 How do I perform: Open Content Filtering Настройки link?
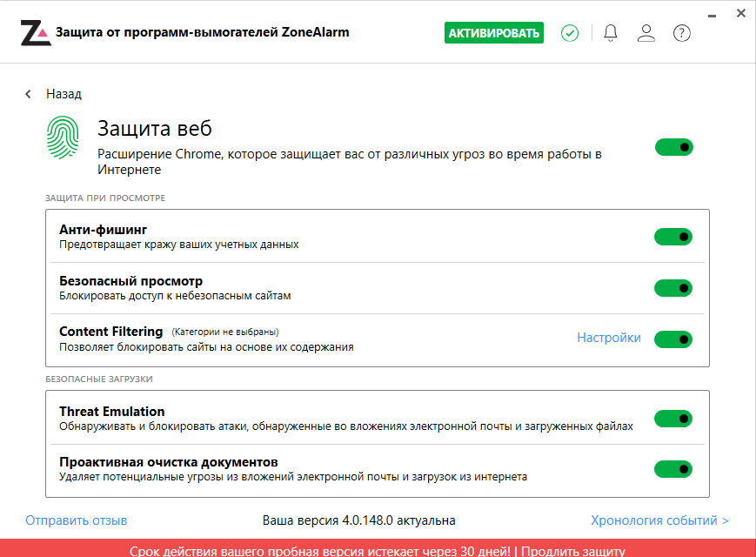609,338
